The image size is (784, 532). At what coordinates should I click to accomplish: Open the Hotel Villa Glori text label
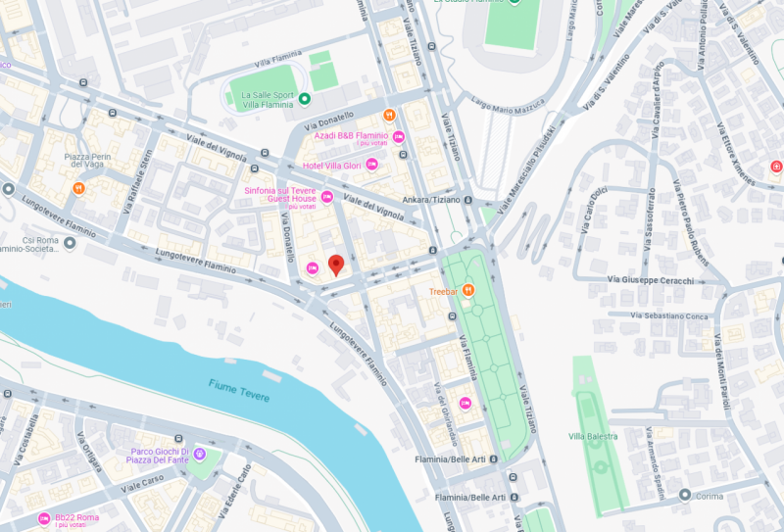331,166
